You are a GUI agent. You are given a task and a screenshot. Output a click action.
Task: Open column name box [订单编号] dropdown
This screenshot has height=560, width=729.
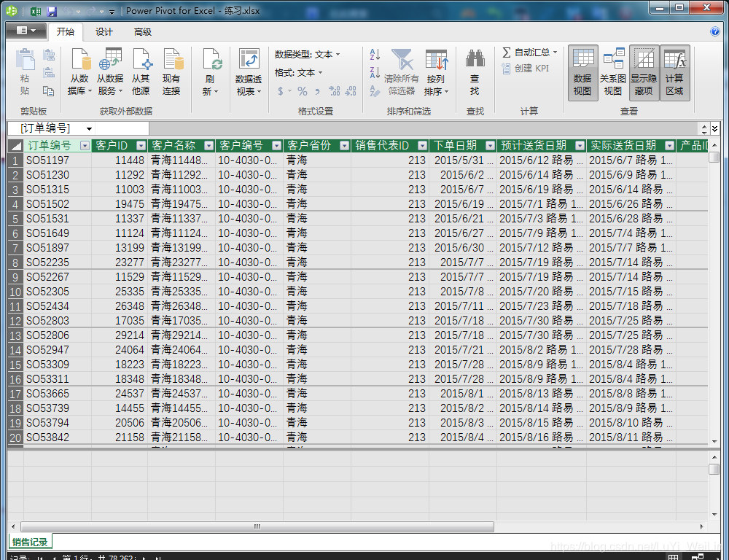tap(89, 128)
